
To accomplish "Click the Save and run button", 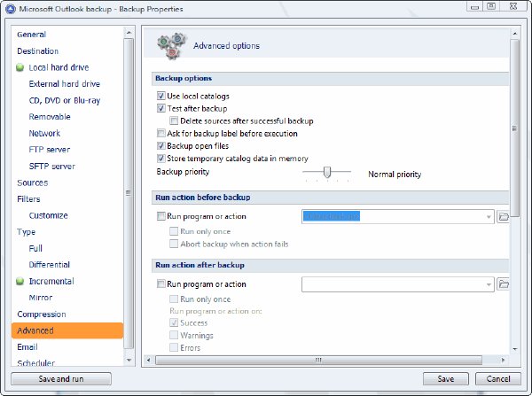I will pos(61,378).
